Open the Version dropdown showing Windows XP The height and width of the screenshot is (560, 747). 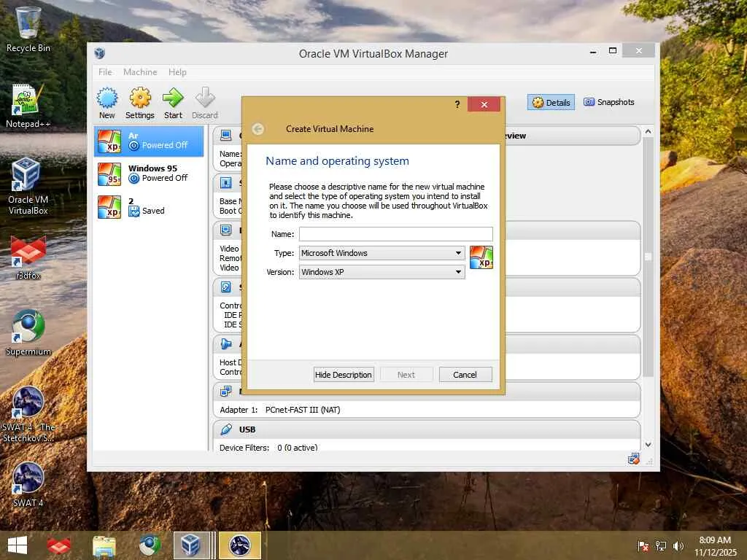pyautogui.click(x=382, y=272)
